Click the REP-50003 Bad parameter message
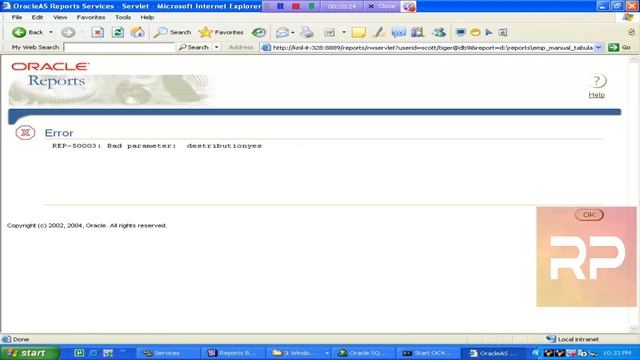This screenshot has width=640, height=360. (157, 146)
